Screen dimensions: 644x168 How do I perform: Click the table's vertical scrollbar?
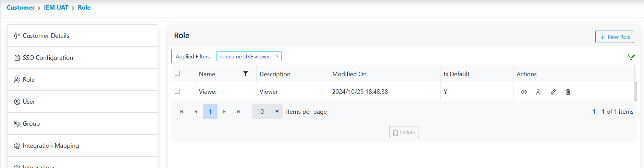pyautogui.click(x=635, y=91)
